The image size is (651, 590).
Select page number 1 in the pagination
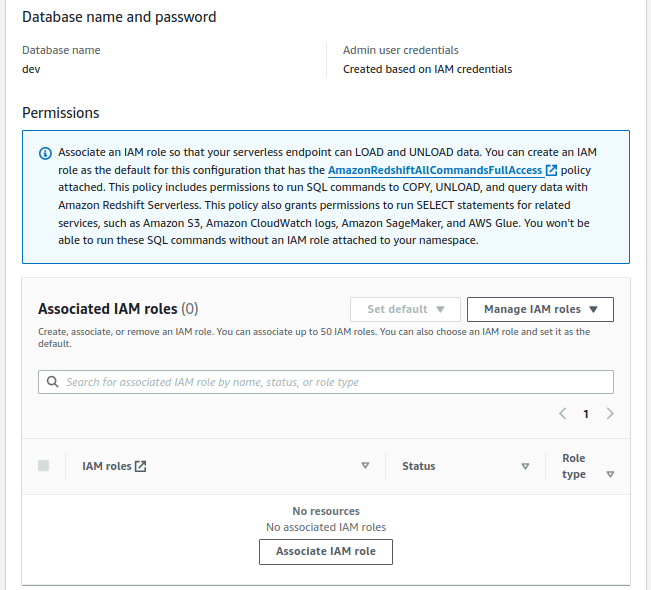[x=586, y=414]
